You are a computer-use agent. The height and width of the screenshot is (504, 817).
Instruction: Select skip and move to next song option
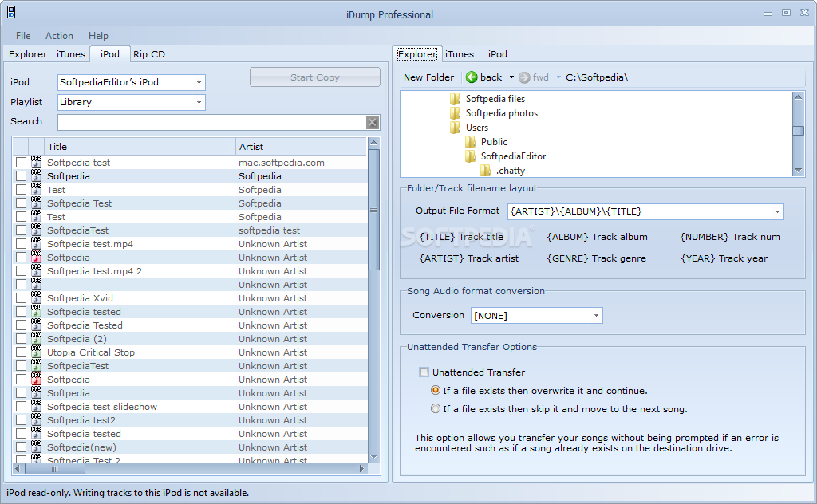[x=436, y=409]
